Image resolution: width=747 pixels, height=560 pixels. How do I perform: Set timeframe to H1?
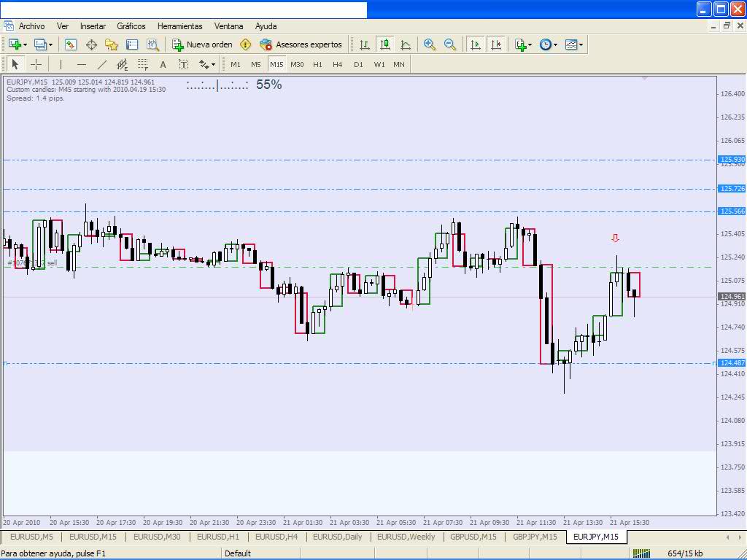[x=318, y=64]
